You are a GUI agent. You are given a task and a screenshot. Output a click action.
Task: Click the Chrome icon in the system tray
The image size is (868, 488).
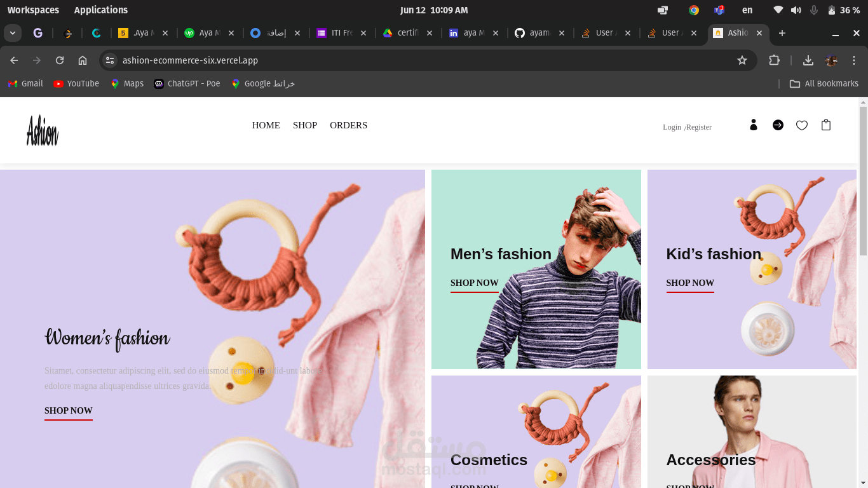(694, 10)
